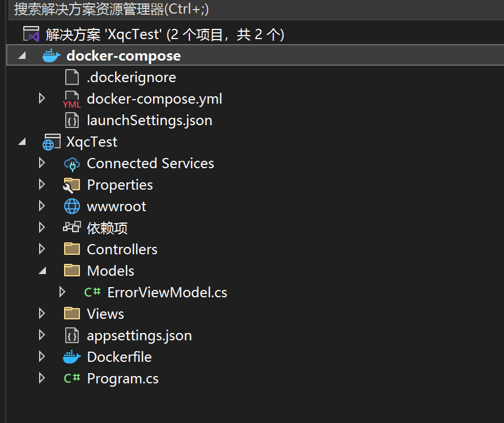The width and height of the screenshot is (504, 423).
Task: Click the Dockerfile whale icon
Action: tap(71, 357)
